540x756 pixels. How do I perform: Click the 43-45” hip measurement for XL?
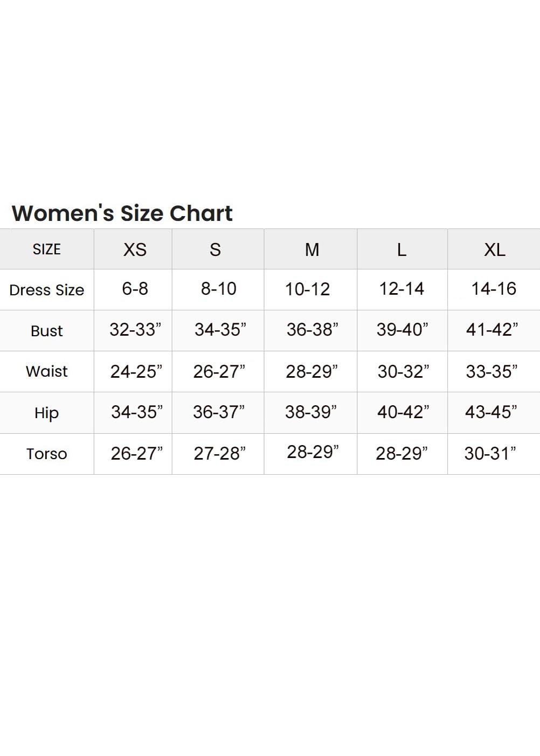[x=490, y=412]
